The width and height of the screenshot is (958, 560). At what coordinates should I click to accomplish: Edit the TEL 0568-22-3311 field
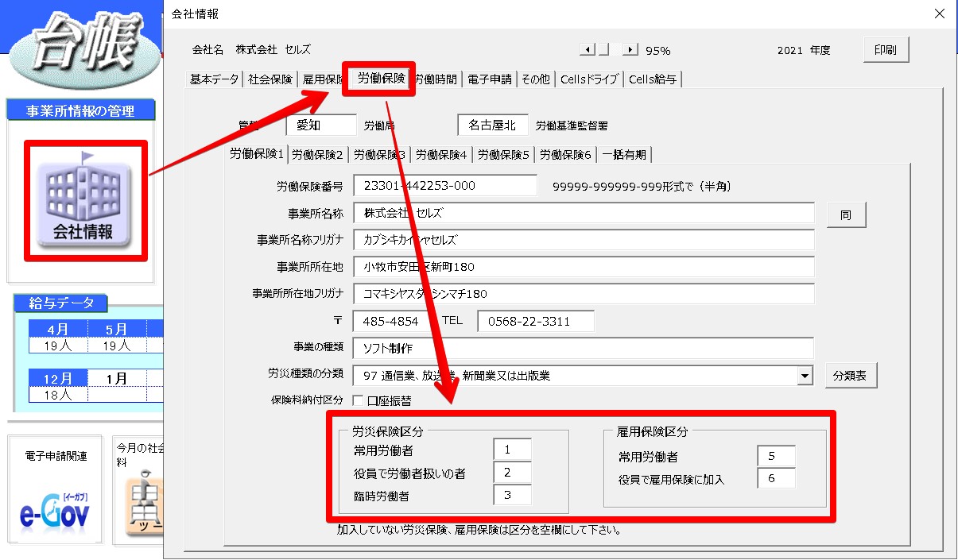pos(536,321)
